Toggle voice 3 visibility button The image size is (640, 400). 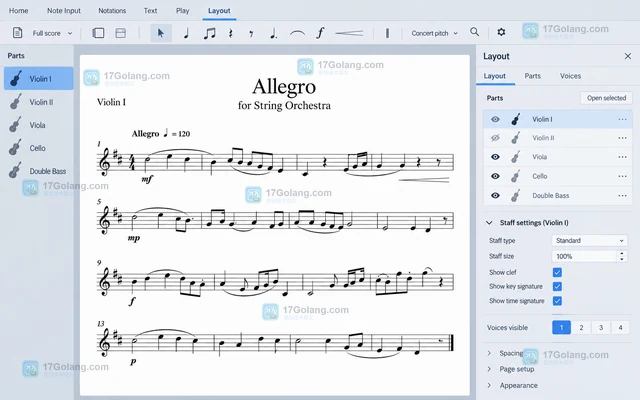click(x=601, y=327)
